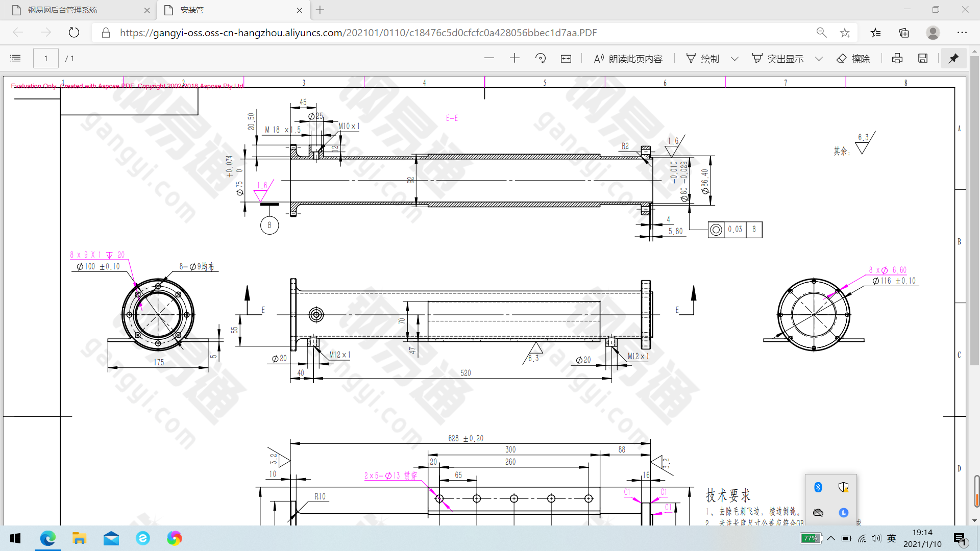Image resolution: width=980 pixels, height=551 pixels.
Task: Open network Wi-Fi settings
Action: (x=862, y=538)
